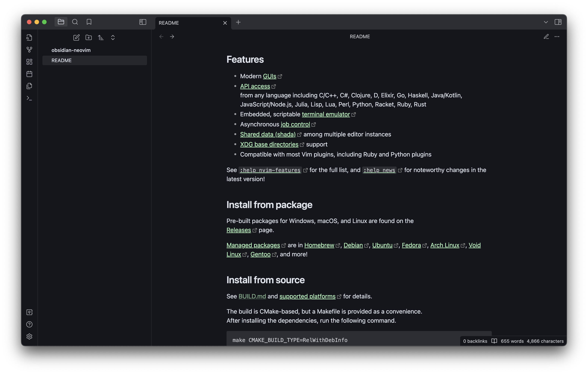Open :help nvim-features link
Screen dimensions: 588x374
tap(270, 170)
